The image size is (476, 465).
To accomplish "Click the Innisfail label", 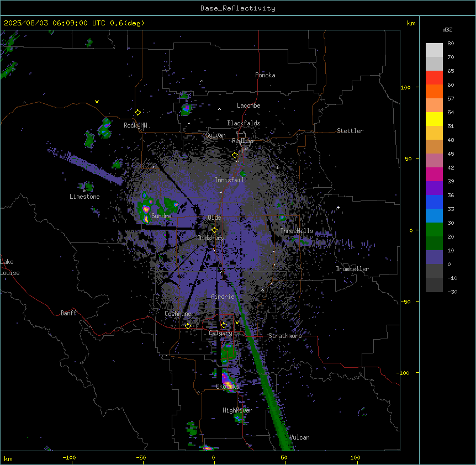I will pos(229,180).
